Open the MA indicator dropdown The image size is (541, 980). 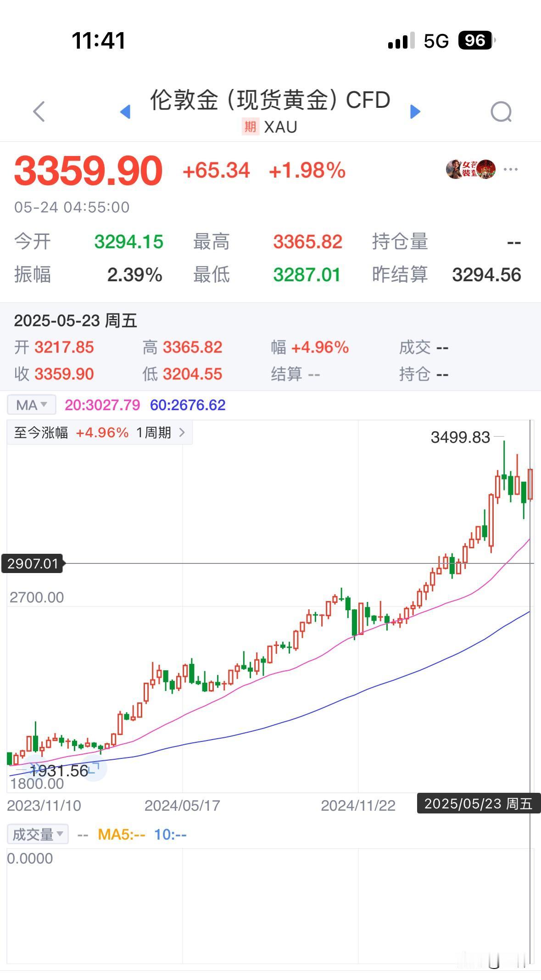click(x=32, y=405)
